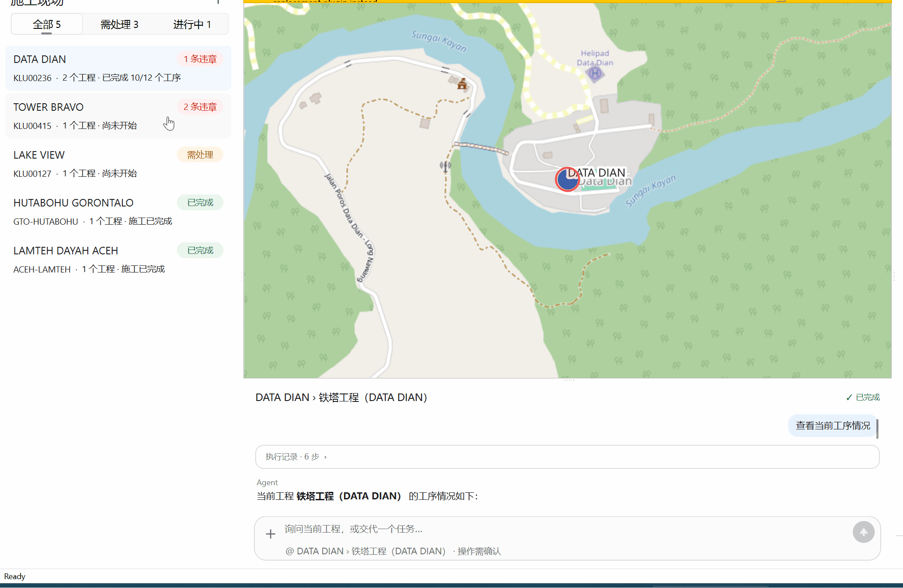The height and width of the screenshot is (588, 903).
Task: Click KLU00415 site code text
Action: point(32,126)
